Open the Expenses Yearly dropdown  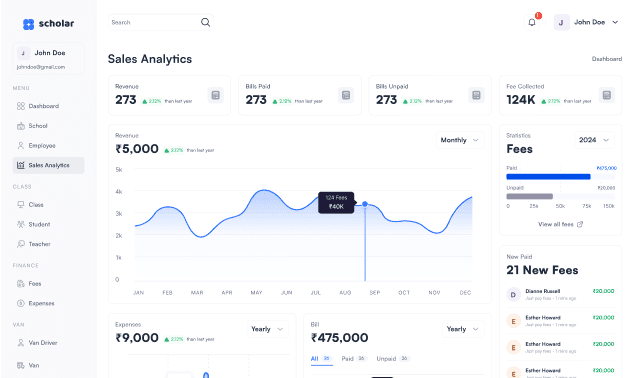[267, 329]
